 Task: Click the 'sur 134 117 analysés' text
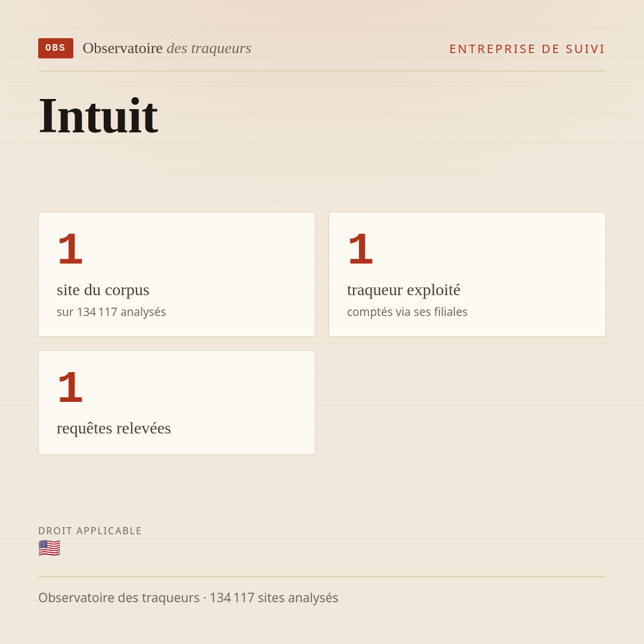[112, 312]
